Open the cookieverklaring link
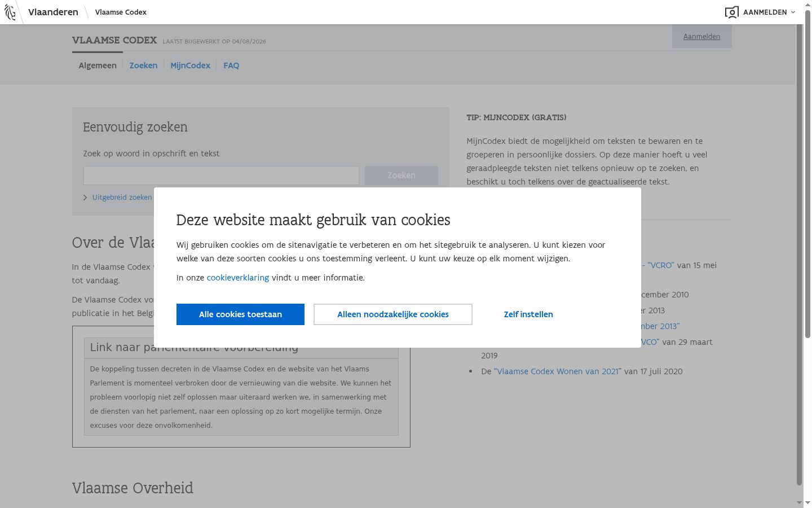Screen dimensions: 812x508 point(238,278)
